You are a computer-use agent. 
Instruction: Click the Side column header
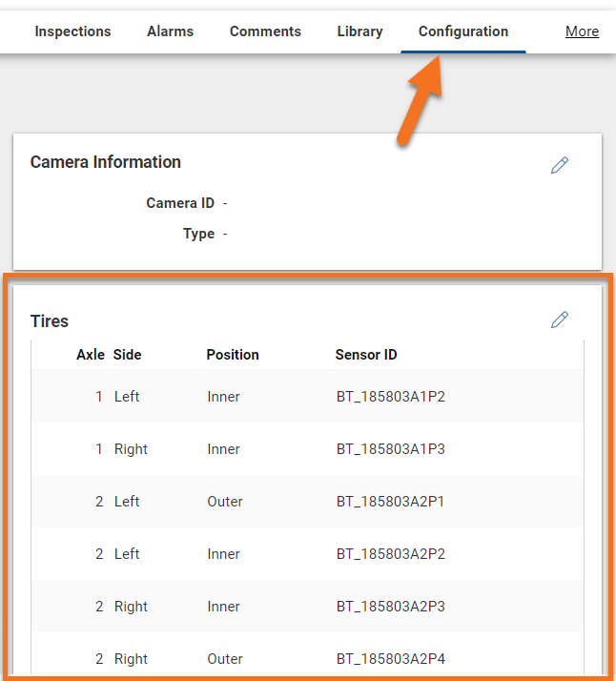(x=127, y=355)
